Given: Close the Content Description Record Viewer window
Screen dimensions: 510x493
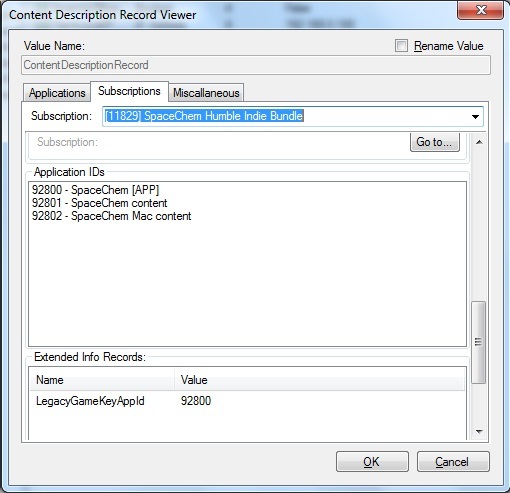Looking at the screenshot, I should (x=480, y=10).
